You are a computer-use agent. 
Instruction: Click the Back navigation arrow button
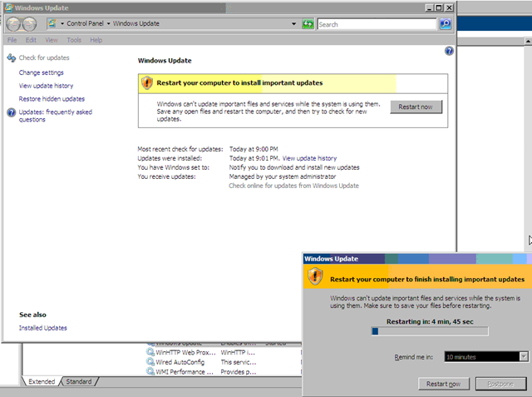pos(14,24)
